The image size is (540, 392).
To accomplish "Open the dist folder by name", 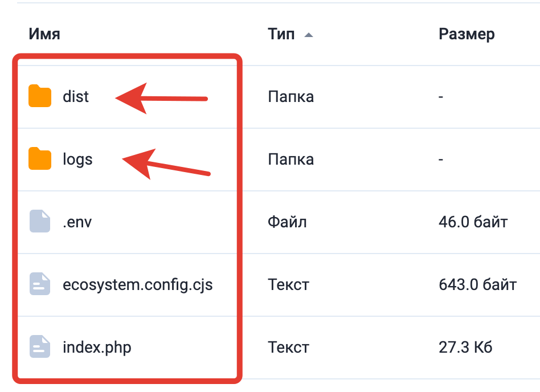I will click(76, 96).
